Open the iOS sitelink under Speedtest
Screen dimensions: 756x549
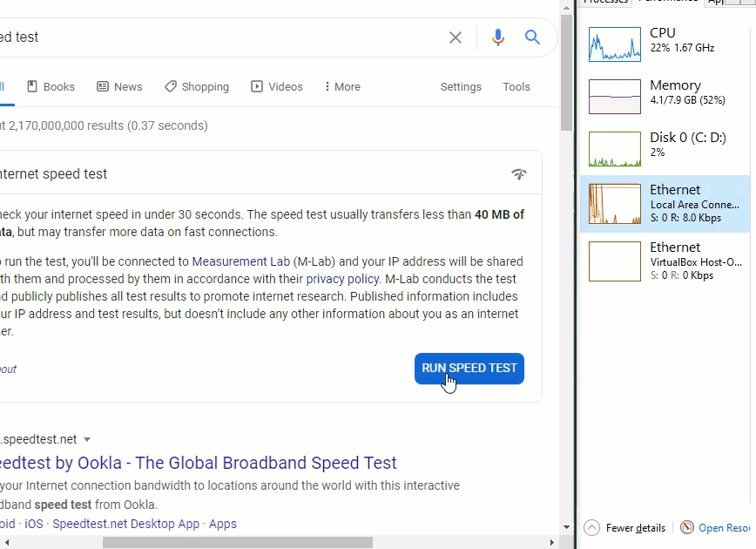34,524
